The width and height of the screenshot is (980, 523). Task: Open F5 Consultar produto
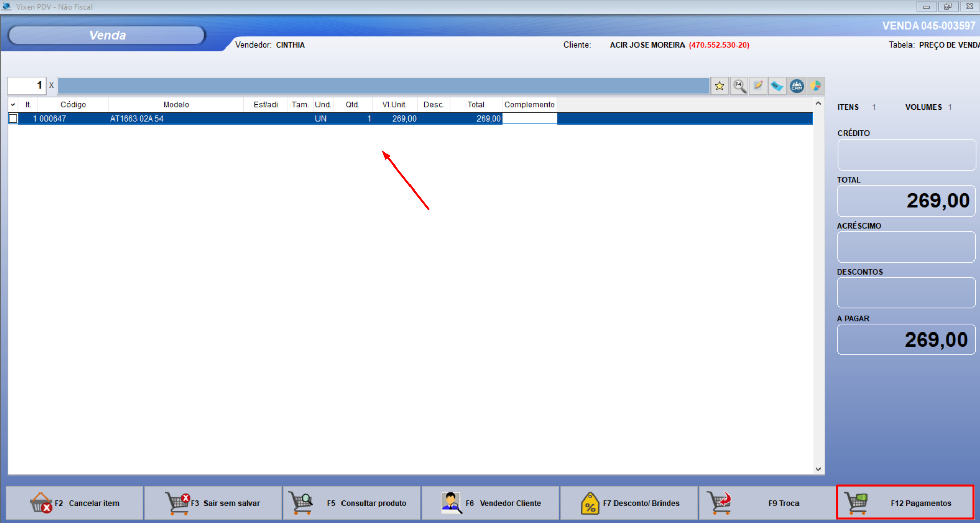[x=352, y=503]
